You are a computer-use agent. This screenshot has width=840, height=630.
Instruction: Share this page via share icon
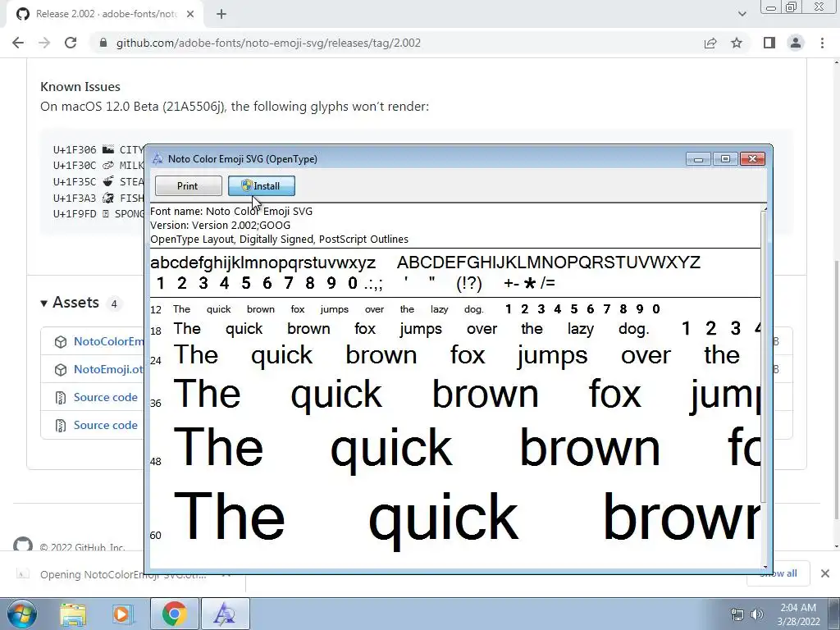tap(710, 43)
